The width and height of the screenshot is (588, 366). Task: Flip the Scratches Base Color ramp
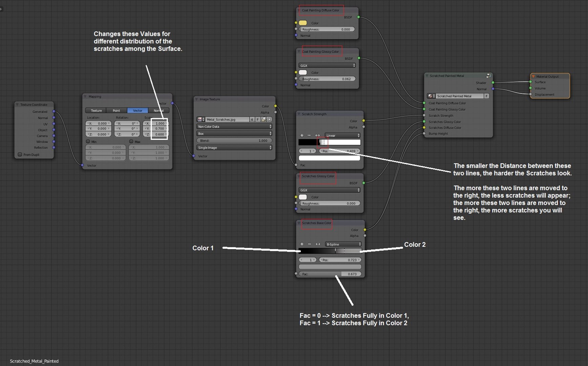point(318,244)
